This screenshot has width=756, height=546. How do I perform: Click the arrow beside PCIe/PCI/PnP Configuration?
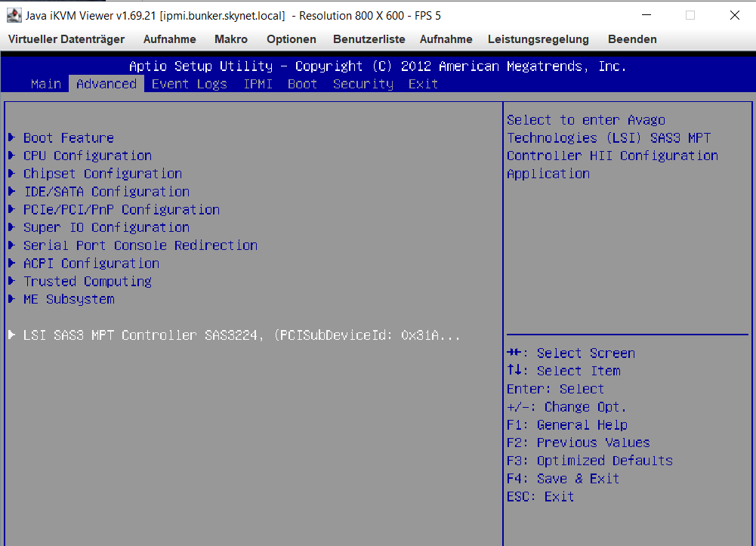[11, 210]
